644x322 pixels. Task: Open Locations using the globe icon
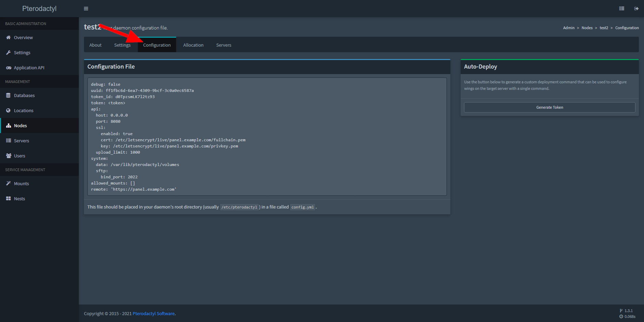click(x=8, y=110)
